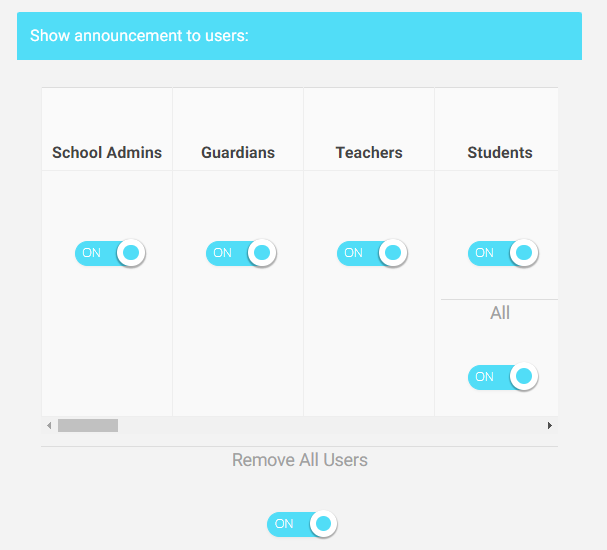
Task: Click the right scroll arrow
Action: tap(549, 426)
